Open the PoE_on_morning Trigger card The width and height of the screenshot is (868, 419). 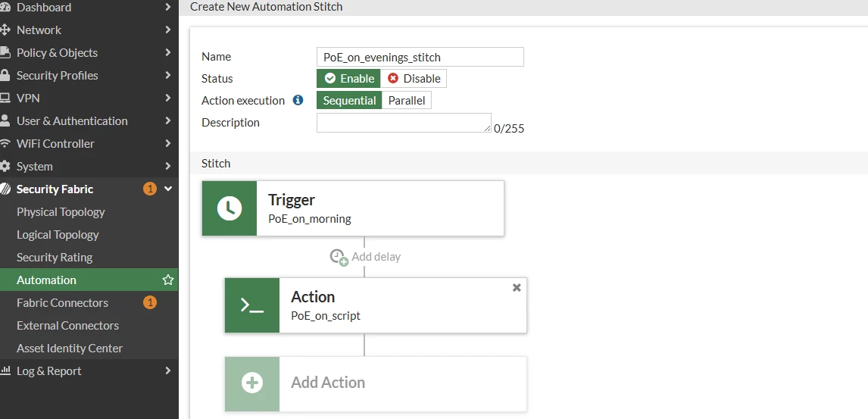click(353, 208)
